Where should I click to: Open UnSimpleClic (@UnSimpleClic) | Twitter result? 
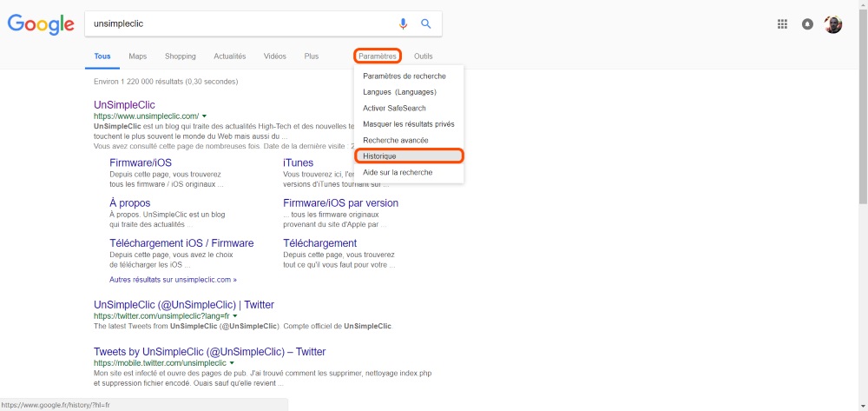[x=184, y=305]
